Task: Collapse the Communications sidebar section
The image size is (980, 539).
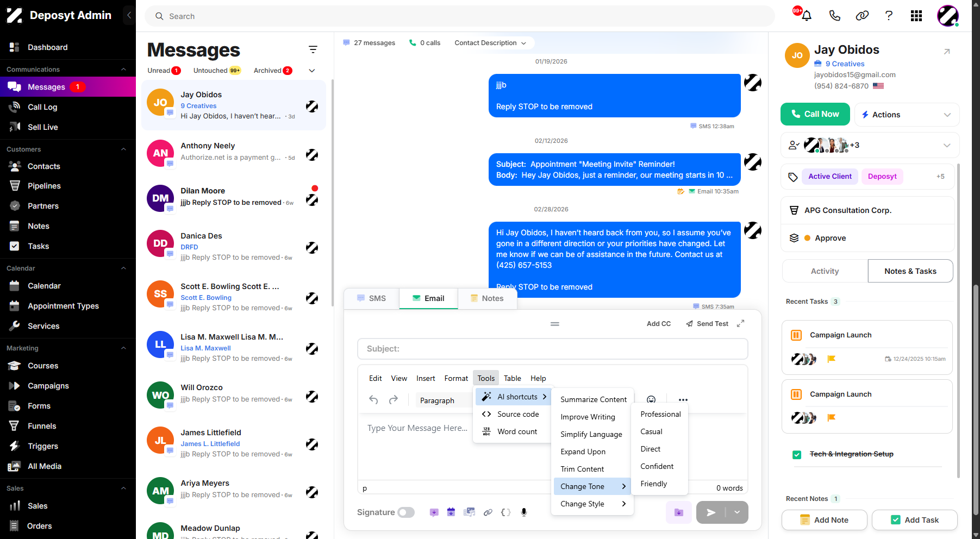Action: 123,69
